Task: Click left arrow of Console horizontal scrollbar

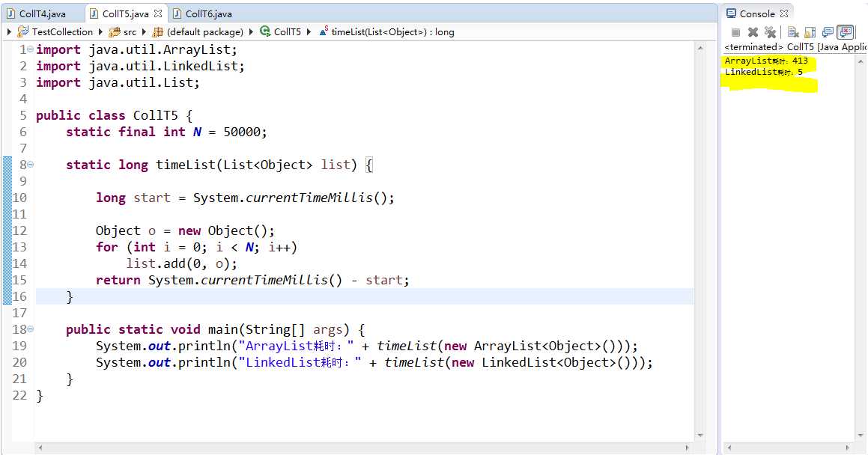Action: 729,448
